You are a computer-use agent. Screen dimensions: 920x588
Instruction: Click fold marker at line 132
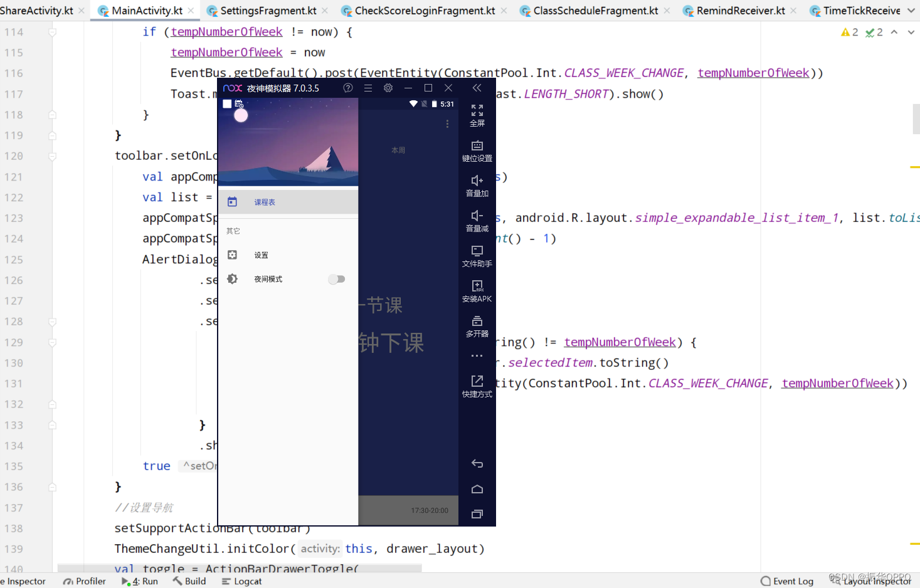pos(53,404)
